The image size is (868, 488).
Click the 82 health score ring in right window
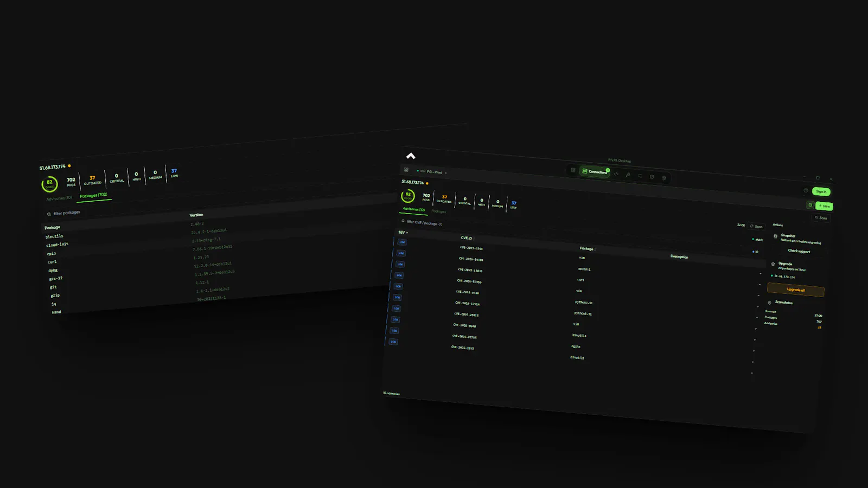408,196
